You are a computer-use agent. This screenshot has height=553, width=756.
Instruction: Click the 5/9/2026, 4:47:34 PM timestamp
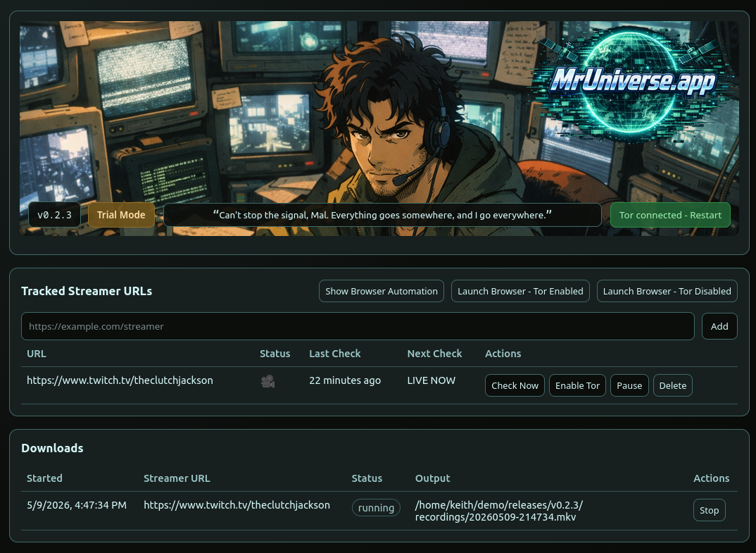[77, 505]
